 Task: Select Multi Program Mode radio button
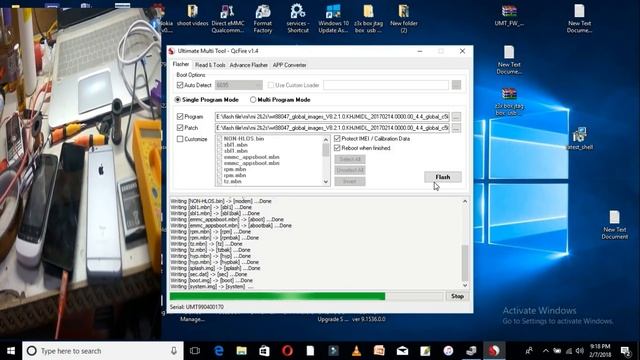click(253, 100)
